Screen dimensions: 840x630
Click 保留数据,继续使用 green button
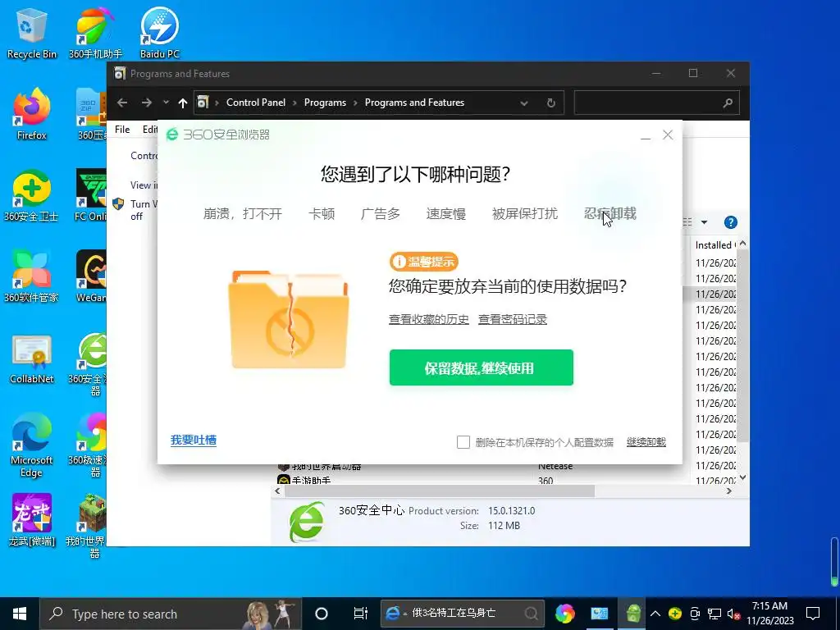[x=481, y=367]
